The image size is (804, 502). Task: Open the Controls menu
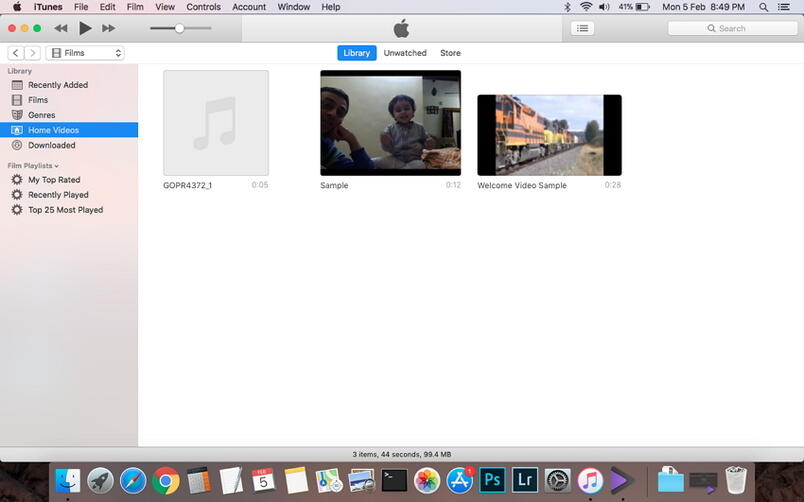tap(204, 7)
